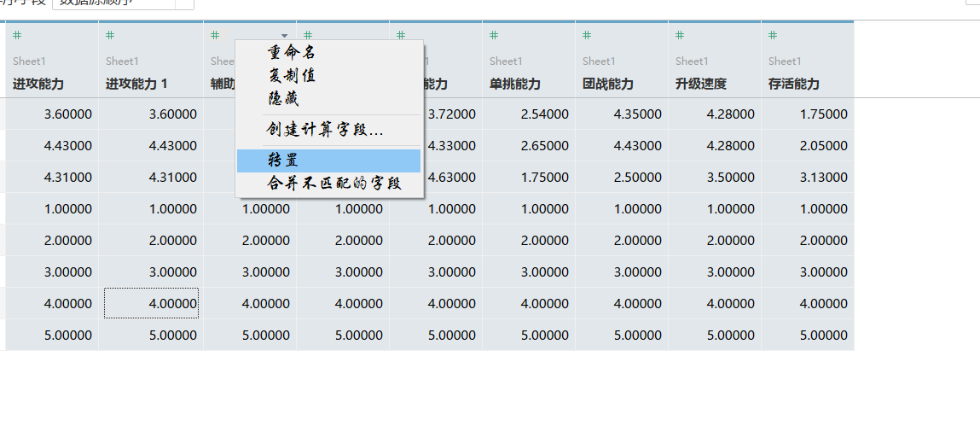Click the # type icon of the 辅助 column
This screenshot has width=980, height=432.
click(x=215, y=36)
